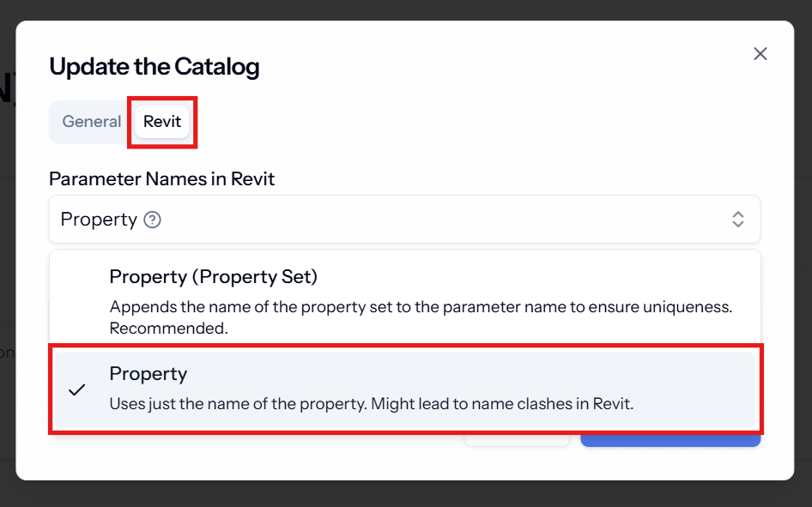Click the help question mark beside Property

coord(152,220)
